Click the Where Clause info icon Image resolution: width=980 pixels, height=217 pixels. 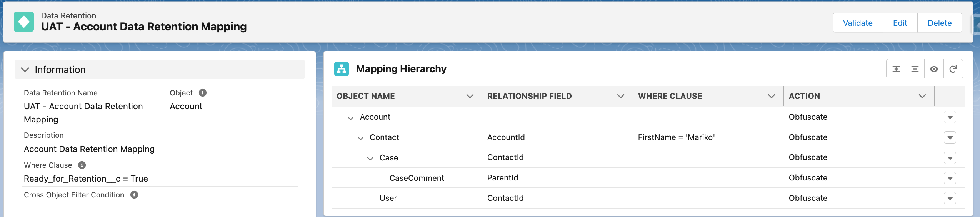(82, 165)
